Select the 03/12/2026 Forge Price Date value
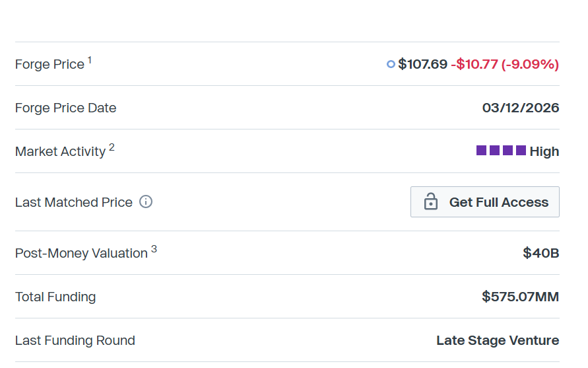This screenshot has height=368, width=588. click(x=521, y=108)
